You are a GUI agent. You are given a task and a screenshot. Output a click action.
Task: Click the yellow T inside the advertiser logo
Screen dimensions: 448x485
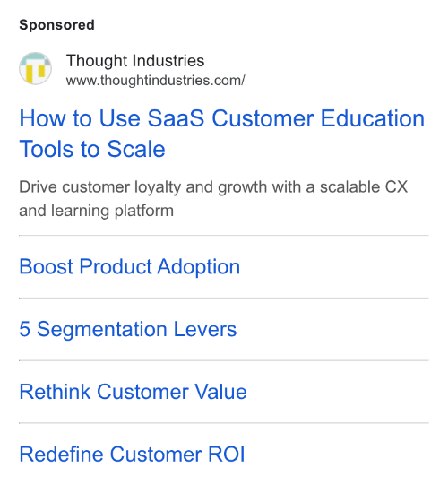[35, 73]
